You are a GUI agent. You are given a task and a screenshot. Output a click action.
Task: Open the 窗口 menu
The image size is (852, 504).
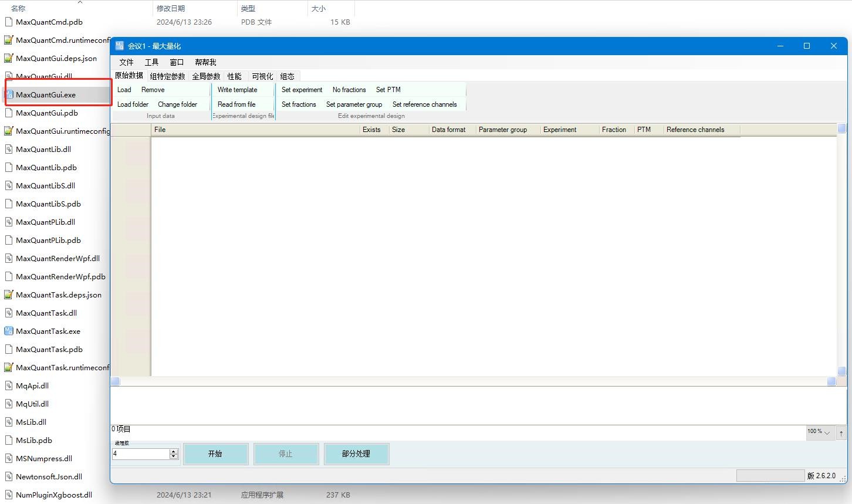pos(177,62)
